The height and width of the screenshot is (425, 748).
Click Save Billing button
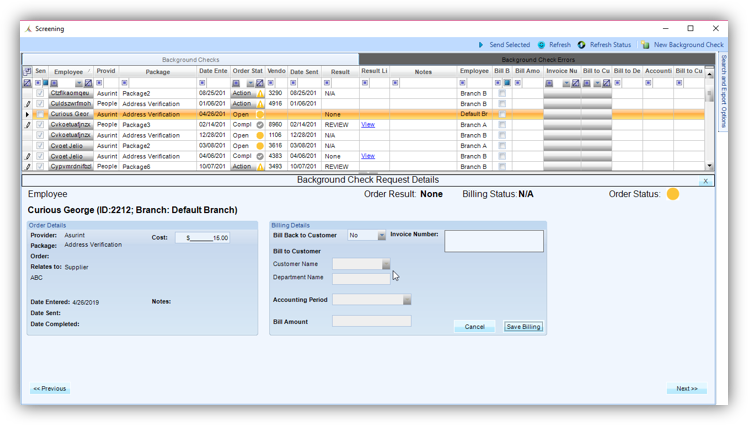[523, 327]
